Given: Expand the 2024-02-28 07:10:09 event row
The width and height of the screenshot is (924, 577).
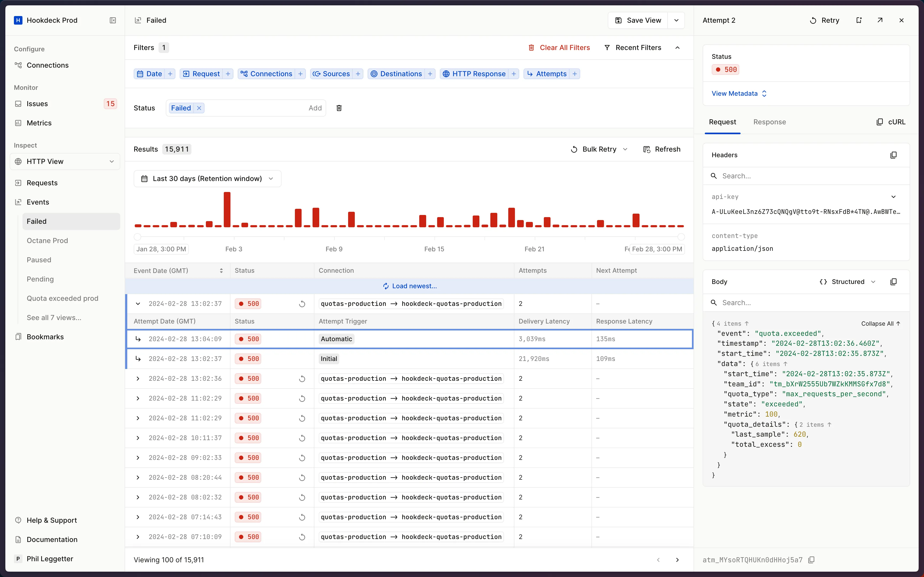Looking at the screenshot, I should (138, 537).
